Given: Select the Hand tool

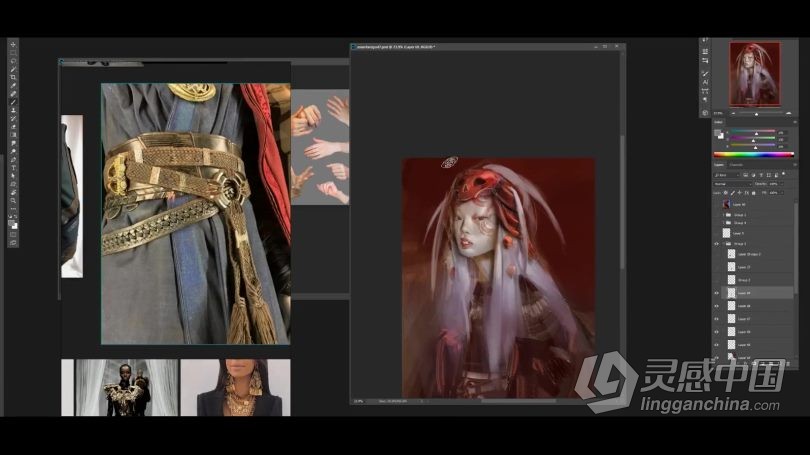Looking at the screenshot, I should (13, 193).
